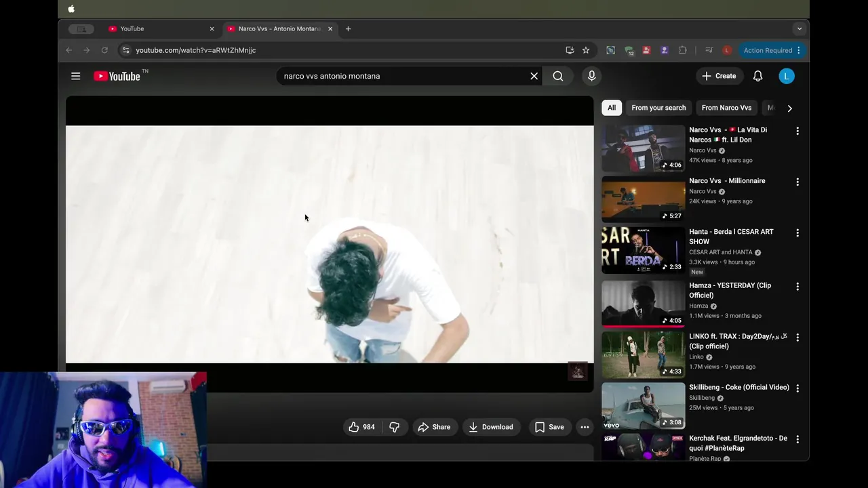Open a new browser tab
Screen dimensions: 868x488
[x=348, y=28]
